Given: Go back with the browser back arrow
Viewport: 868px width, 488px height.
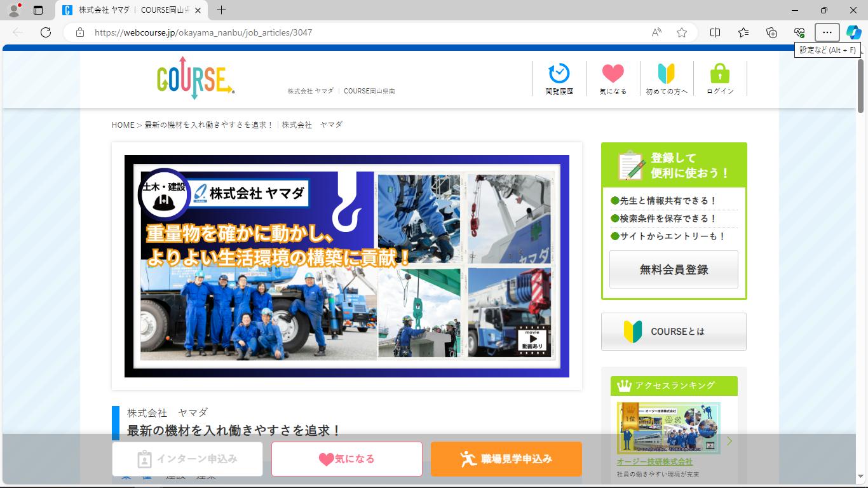Looking at the screenshot, I should tap(18, 32).
